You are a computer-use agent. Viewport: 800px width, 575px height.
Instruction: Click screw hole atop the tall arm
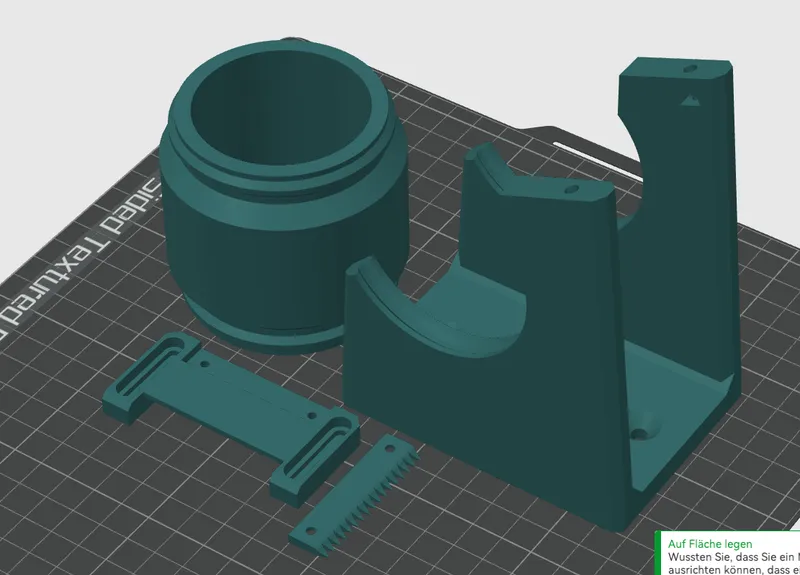pyautogui.click(x=690, y=70)
